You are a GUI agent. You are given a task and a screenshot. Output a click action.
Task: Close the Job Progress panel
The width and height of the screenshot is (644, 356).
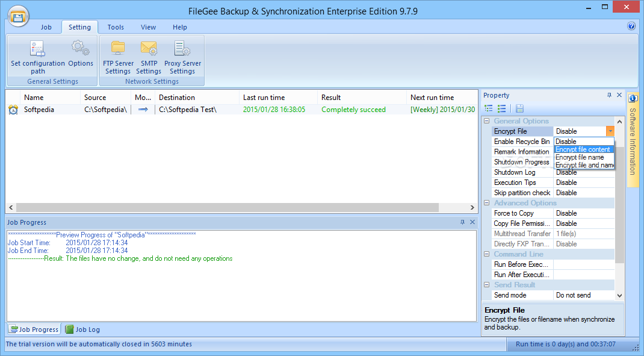472,222
